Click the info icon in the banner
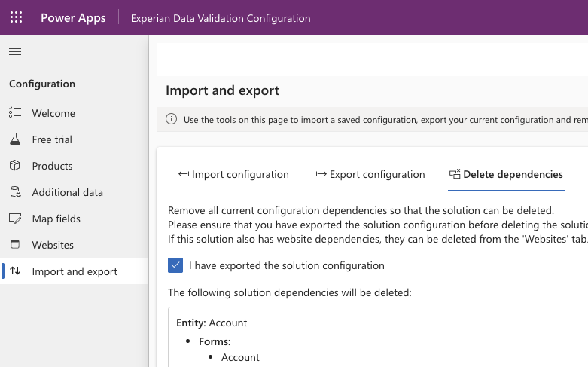The image size is (588, 367). click(x=171, y=119)
